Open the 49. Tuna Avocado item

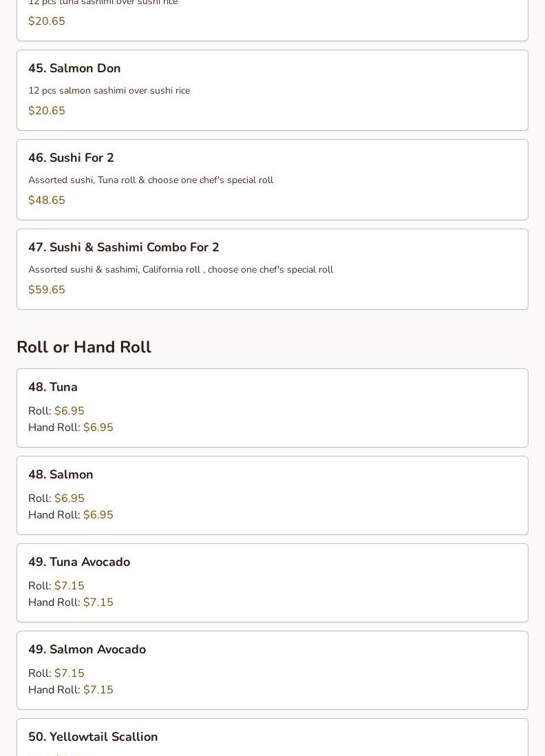coord(79,562)
